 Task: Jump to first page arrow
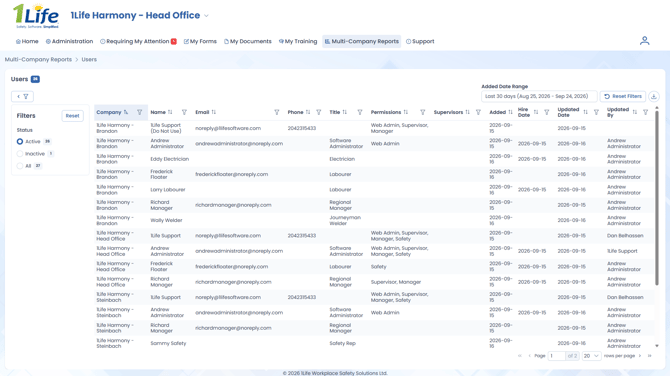(520, 356)
